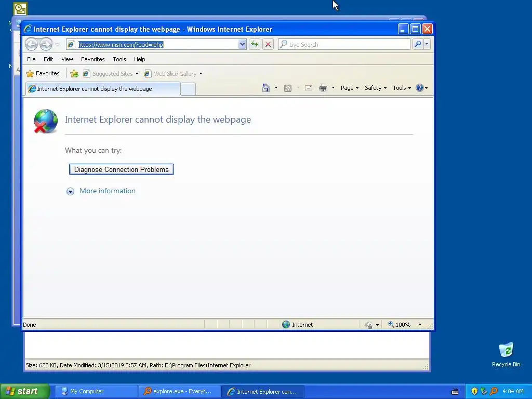Viewport: 532px width, 399px height.
Task: Switch to My Computer taskbar button
Action: click(96, 391)
